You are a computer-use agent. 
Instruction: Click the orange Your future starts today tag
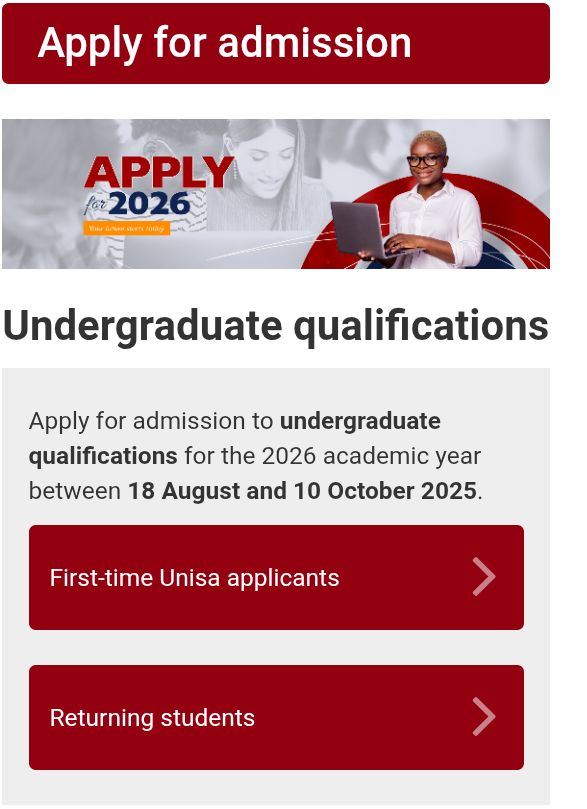click(x=126, y=228)
